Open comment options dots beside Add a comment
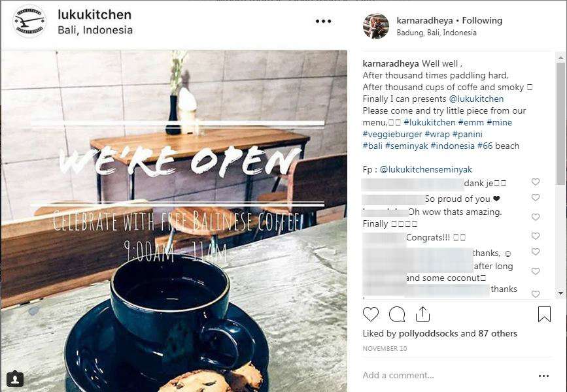This screenshot has height=392, width=567. click(x=543, y=376)
